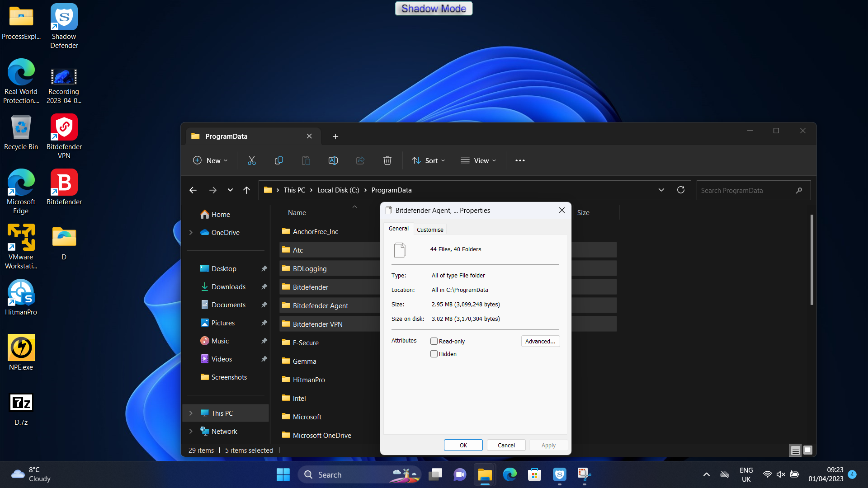Tick the Hidden attribute checkbox
868x488 pixels.
tap(434, 354)
